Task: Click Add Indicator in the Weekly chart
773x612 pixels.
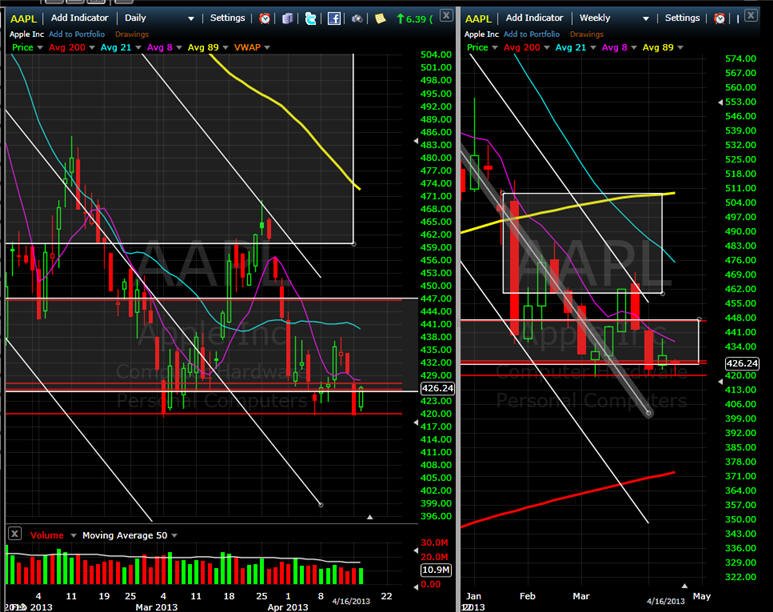Action: click(x=534, y=18)
